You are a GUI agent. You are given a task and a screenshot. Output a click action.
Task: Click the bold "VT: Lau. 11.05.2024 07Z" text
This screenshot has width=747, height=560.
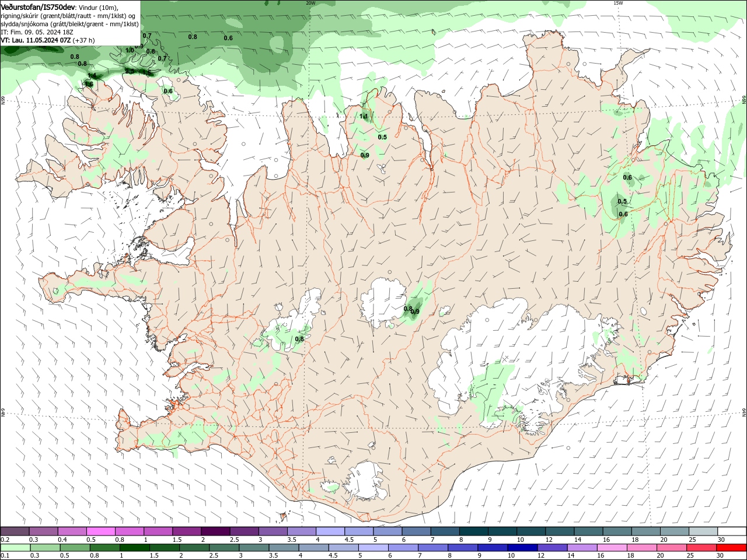tap(36, 40)
